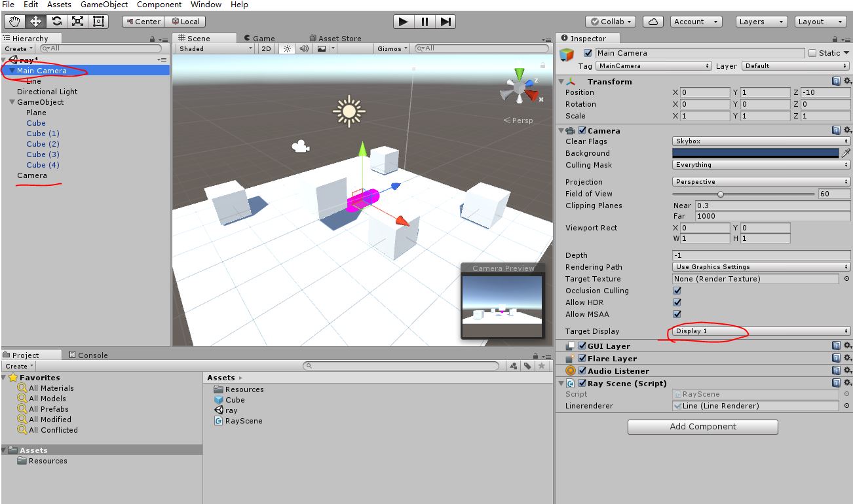Click the camera gizmo in Scene
Viewport: 853px width, 504px height.
tap(301, 146)
